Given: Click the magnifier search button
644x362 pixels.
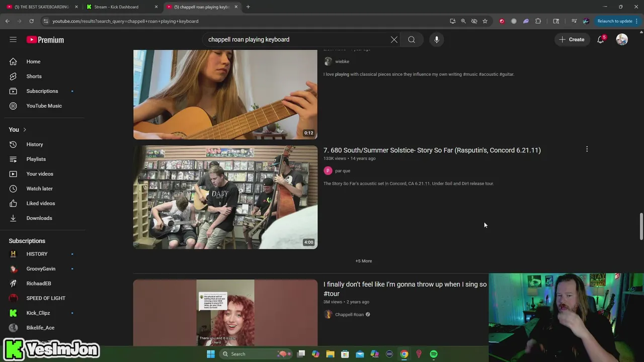Looking at the screenshot, I should [412, 39].
